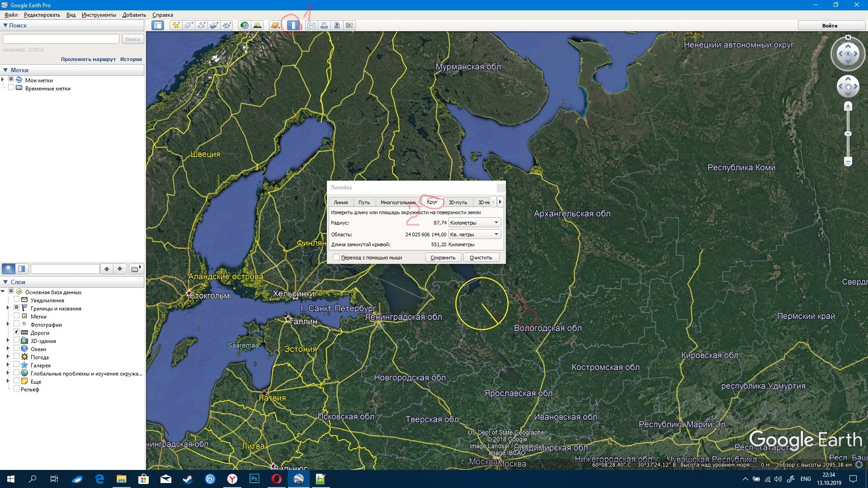The height and width of the screenshot is (488, 868).
Task: Uncheck the Дороги layer checkbox
Action: pos(16,332)
